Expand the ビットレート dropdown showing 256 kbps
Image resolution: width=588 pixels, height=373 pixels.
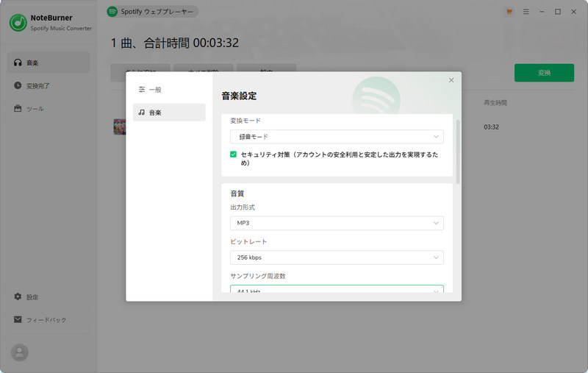point(337,257)
